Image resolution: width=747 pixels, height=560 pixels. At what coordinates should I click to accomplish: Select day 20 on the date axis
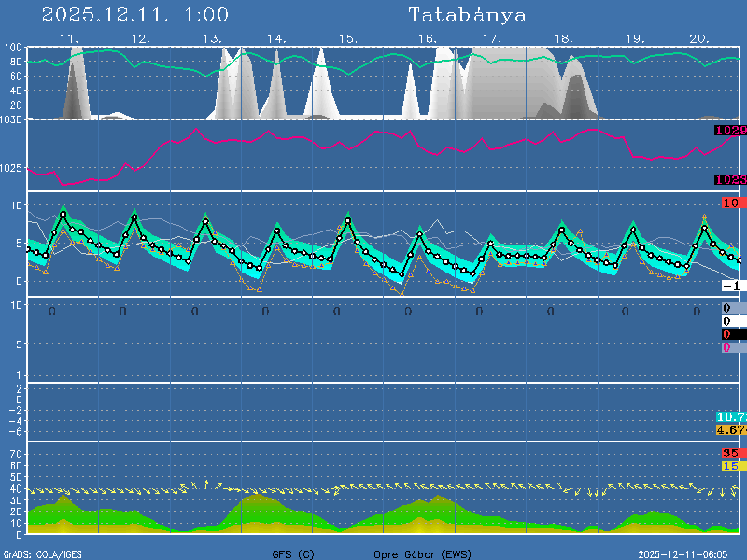699,39
